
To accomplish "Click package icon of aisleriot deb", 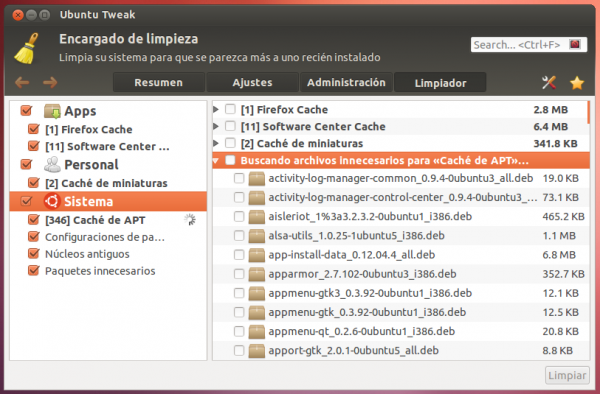I will click(x=256, y=217).
